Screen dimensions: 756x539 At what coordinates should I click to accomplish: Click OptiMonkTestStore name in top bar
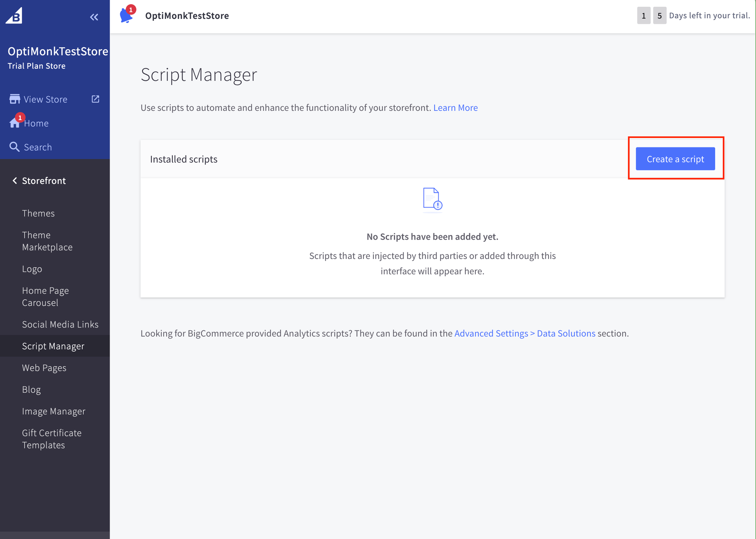point(187,16)
